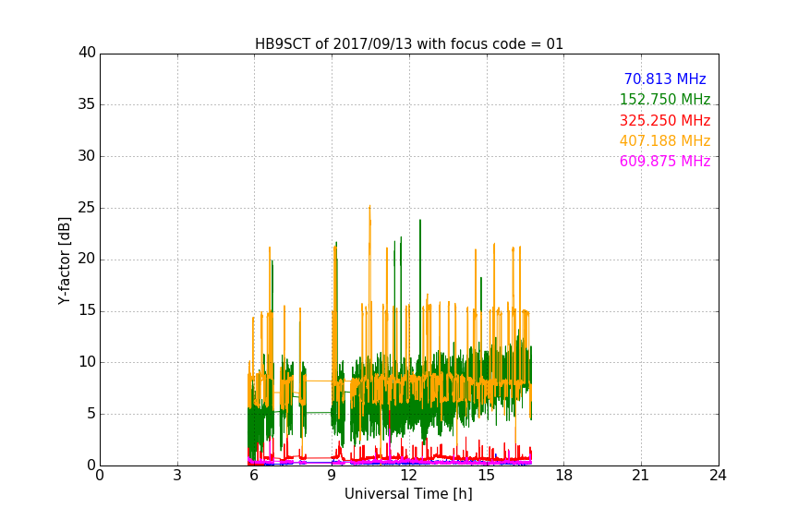Select the 407.188 MHz legend label
The width and height of the screenshot is (798, 532).
coord(665,140)
